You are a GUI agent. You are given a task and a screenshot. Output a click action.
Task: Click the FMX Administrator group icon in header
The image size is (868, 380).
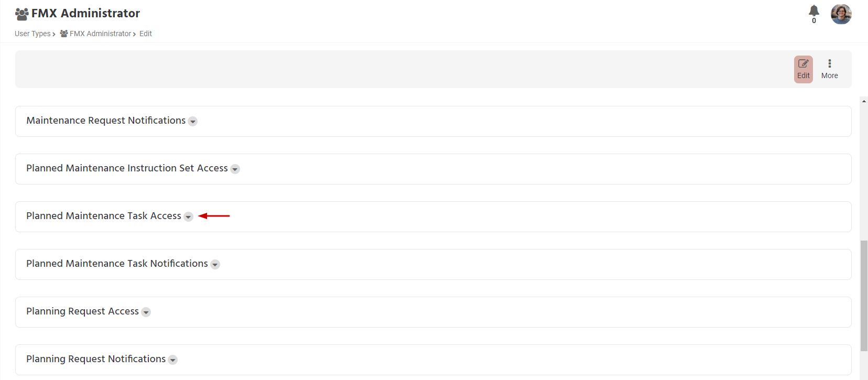(x=21, y=14)
